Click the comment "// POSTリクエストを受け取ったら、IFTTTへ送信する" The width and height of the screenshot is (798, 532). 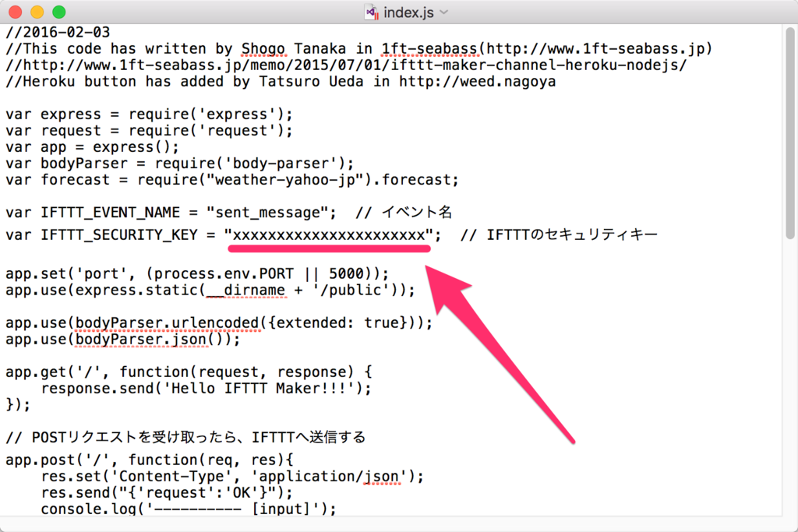[x=185, y=438]
